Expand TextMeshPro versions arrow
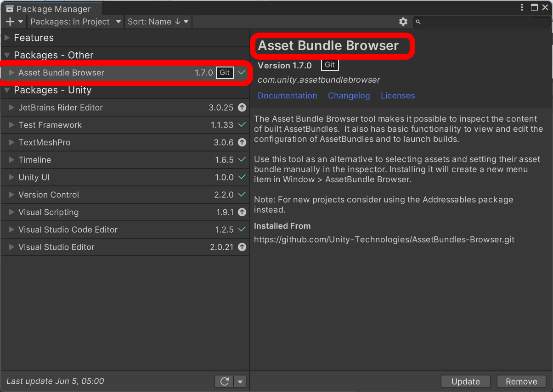553x392 pixels. (11, 142)
